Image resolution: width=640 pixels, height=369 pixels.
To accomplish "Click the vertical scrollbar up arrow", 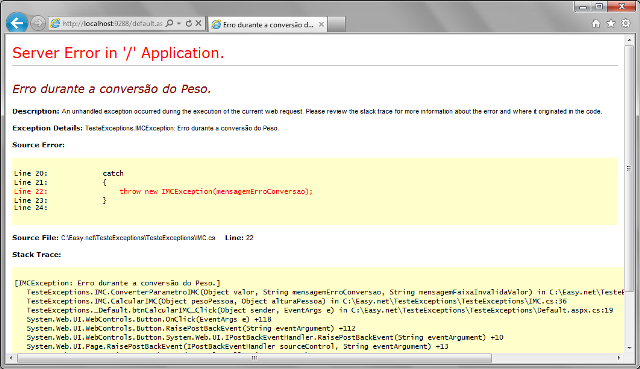I will [x=629, y=40].
